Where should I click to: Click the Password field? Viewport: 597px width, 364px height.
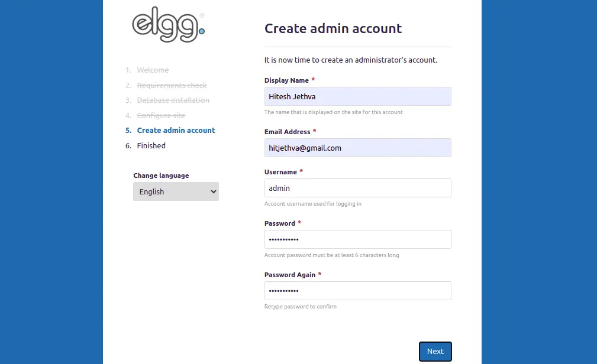pos(357,239)
